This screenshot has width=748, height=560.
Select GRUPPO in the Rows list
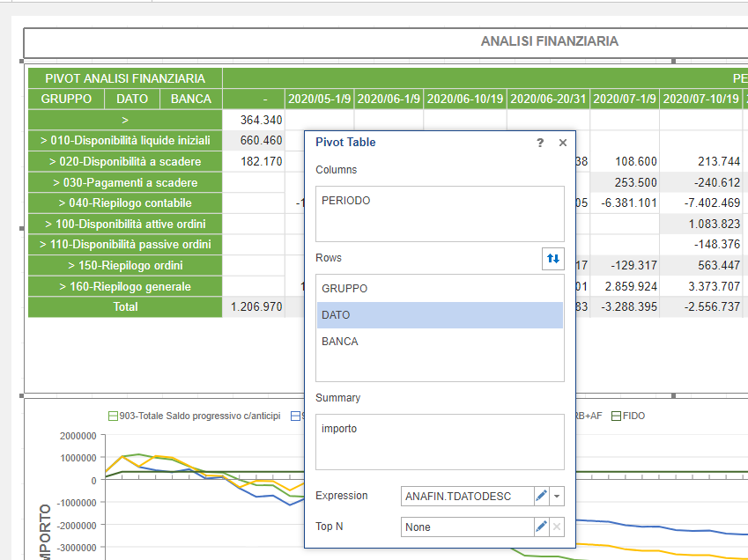pyautogui.click(x=344, y=289)
